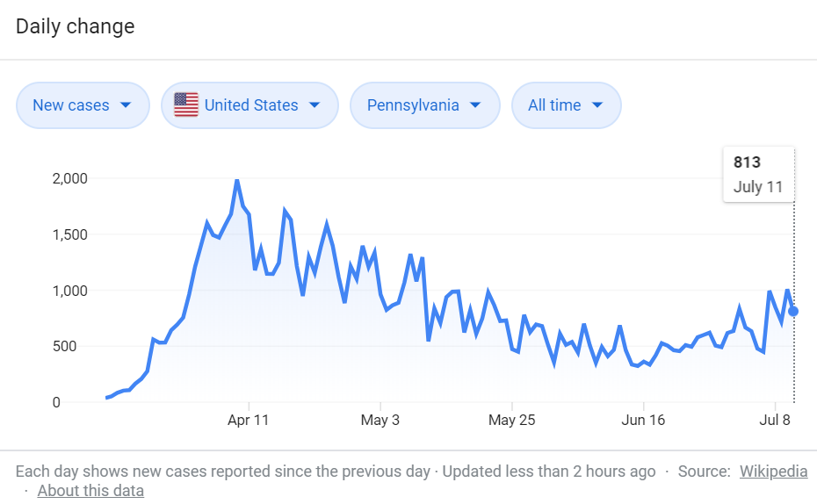Click the arrow next to All time

coord(597,105)
